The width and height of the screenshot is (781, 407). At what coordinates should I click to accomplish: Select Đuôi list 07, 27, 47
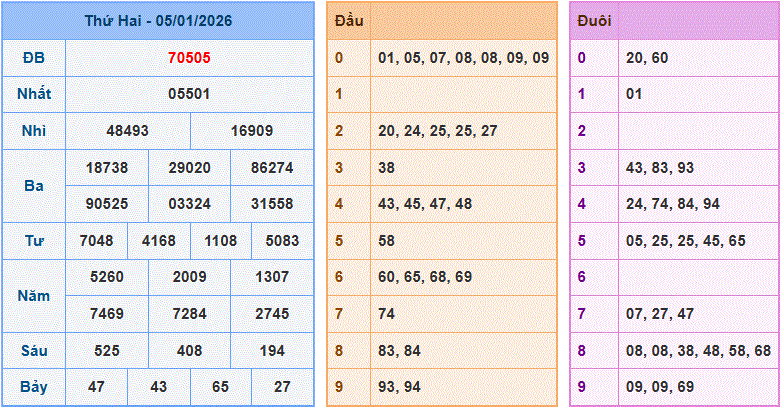click(x=660, y=314)
